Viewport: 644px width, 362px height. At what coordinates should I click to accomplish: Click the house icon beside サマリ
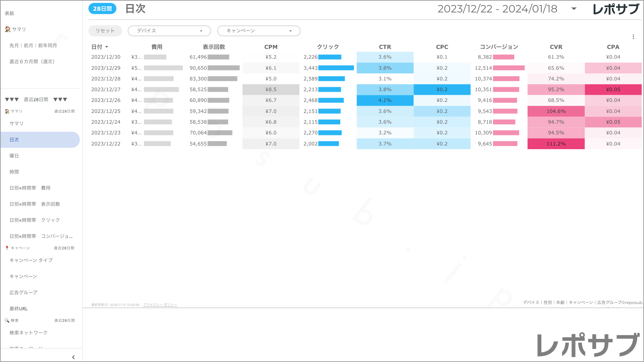[7, 29]
